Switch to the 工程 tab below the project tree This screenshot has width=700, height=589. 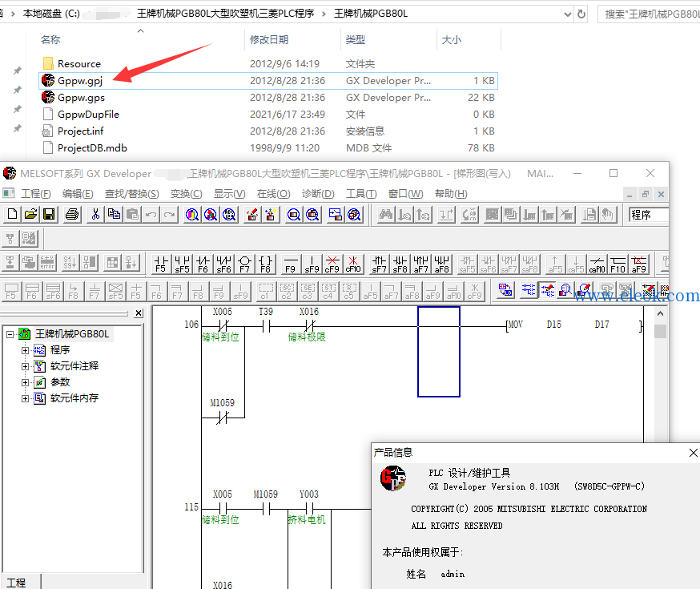point(17,583)
